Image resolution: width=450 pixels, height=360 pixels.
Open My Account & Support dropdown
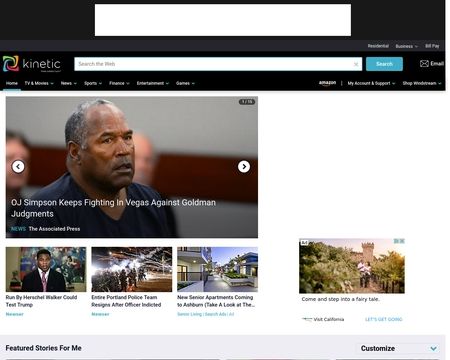(371, 83)
